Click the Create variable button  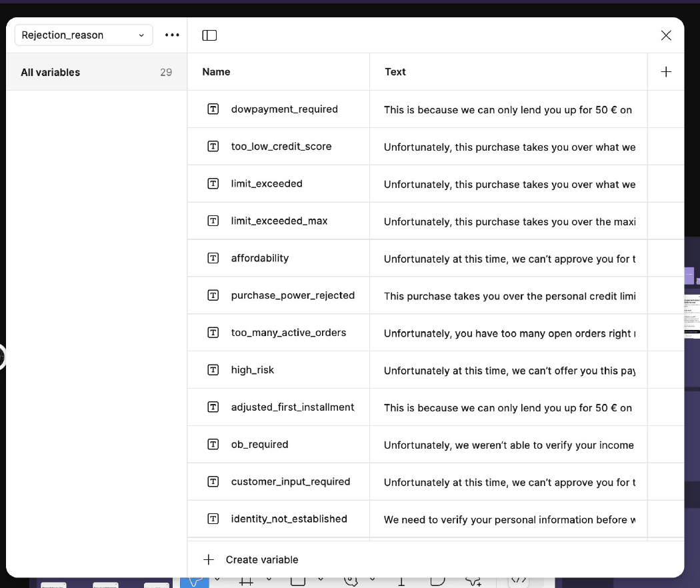[251, 559]
